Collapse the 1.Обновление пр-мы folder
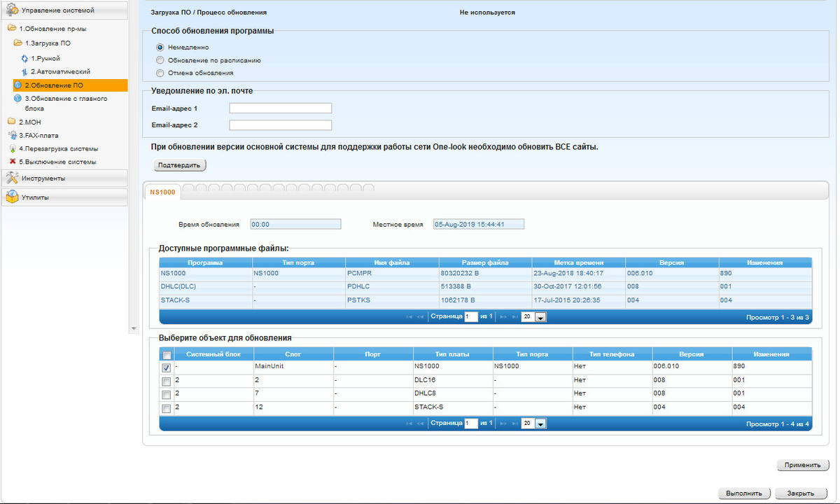 click(x=11, y=29)
